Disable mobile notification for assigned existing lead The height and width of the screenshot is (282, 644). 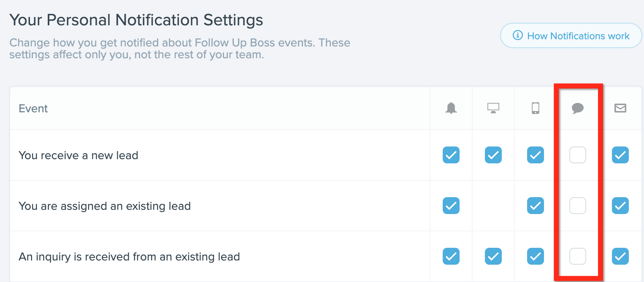click(536, 206)
